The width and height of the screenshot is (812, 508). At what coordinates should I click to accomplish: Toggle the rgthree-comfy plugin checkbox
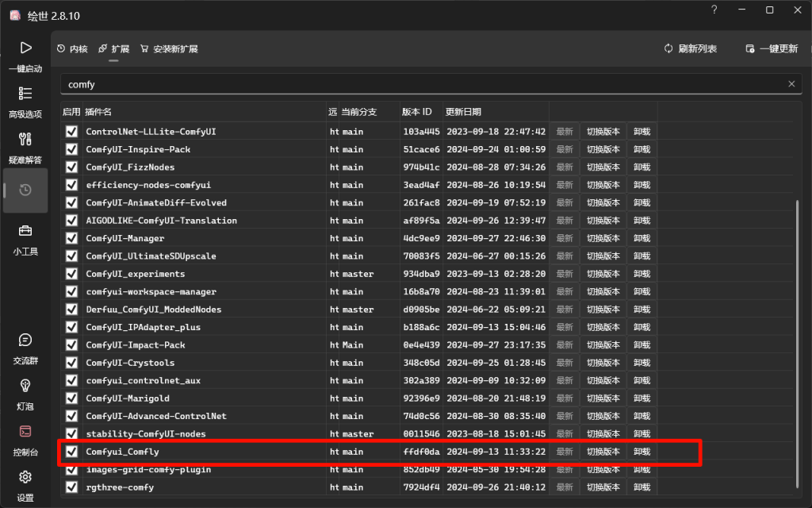point(71,487)
